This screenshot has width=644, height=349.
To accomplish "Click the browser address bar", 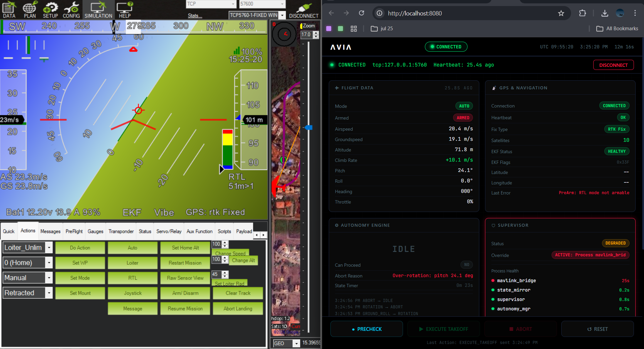I will click(x=471, y=13).
